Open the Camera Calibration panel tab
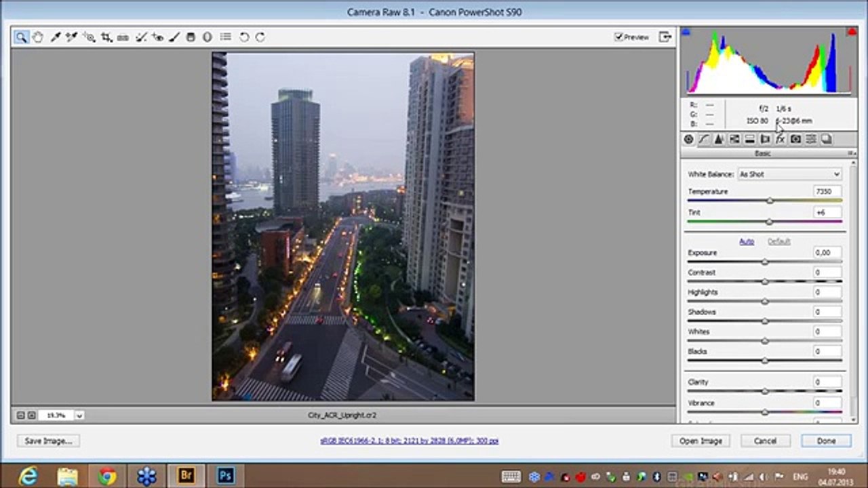 pos(795,139)
